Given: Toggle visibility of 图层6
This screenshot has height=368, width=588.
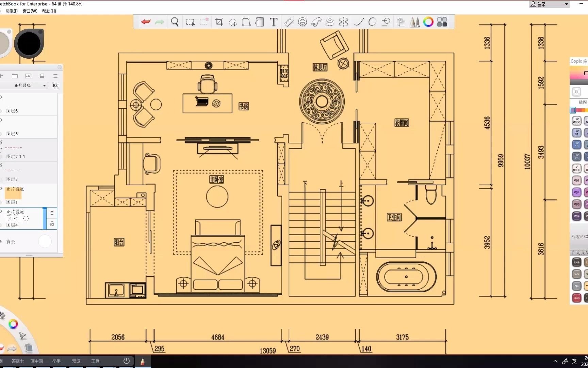Looking at the screenshot, I should click(x=1, y=97).
